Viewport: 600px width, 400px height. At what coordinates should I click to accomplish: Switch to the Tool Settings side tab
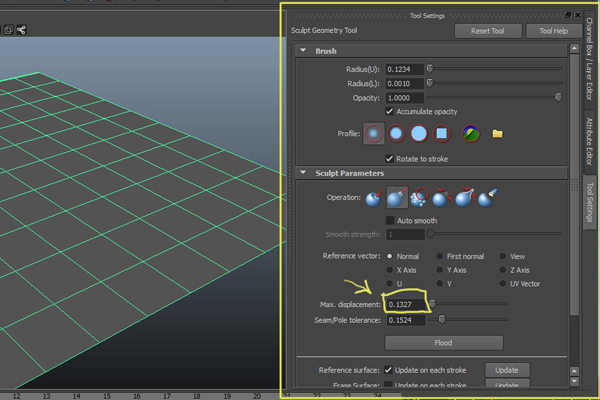pyautogui.click(x=590, y=202)
